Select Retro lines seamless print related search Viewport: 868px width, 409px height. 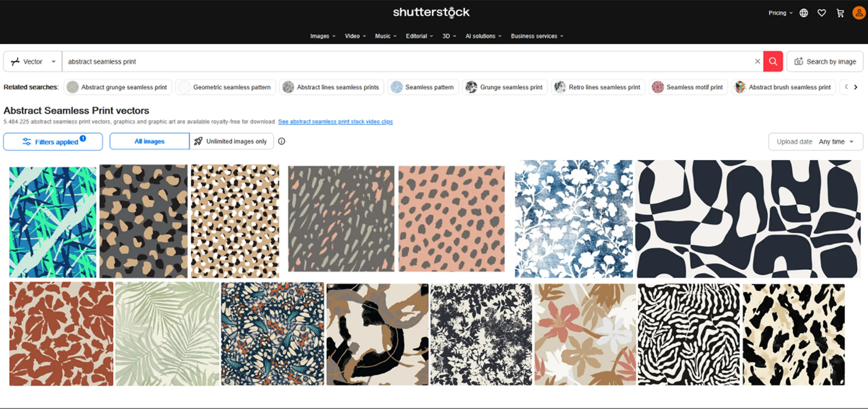598,87
